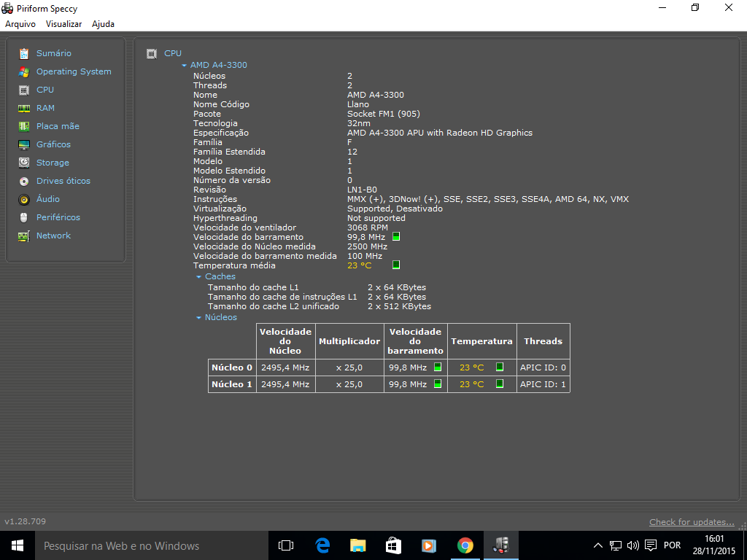This screenshot has height=560, width=747.
Task: Click the POR language indicator
Action: click(672, 545)
